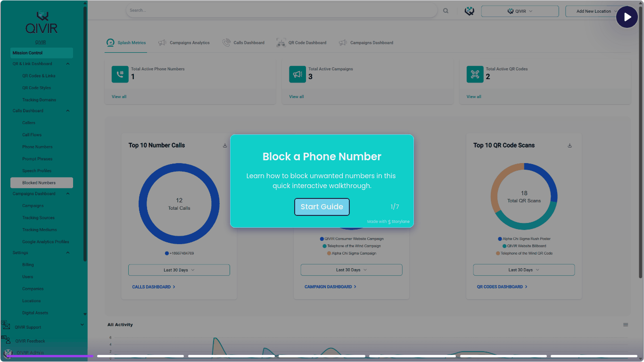644x362 pixels.
Task: Open Speech Profiles in the sidebar
Action: tap(37, 171)
